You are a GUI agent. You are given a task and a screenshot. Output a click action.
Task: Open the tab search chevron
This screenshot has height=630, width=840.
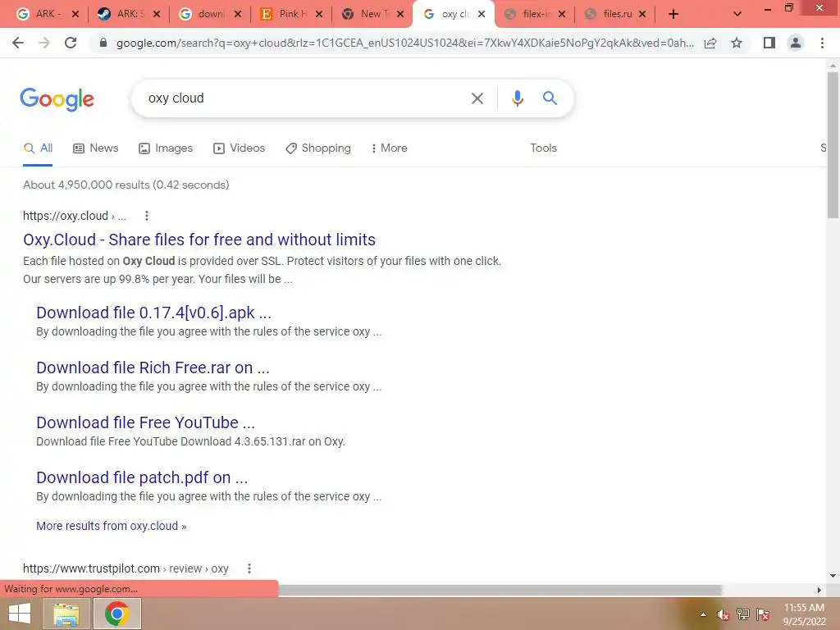coord(737,15)
